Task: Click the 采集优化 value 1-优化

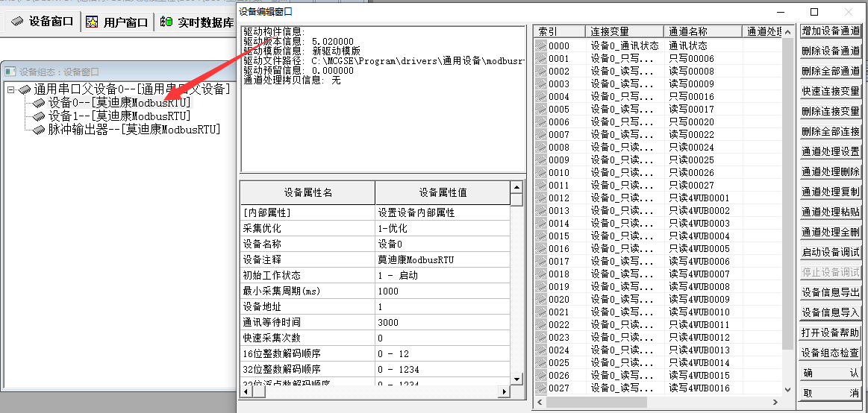Action: click(x=443, y=228)
